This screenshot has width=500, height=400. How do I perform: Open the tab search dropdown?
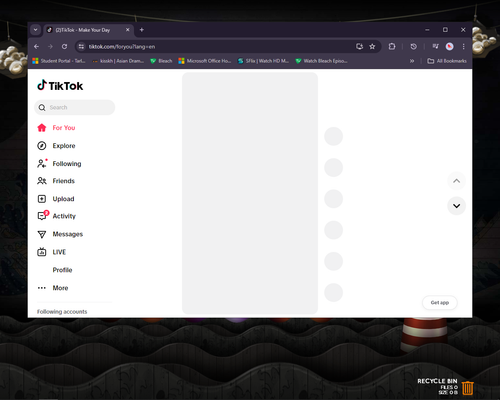pos(35,30)
